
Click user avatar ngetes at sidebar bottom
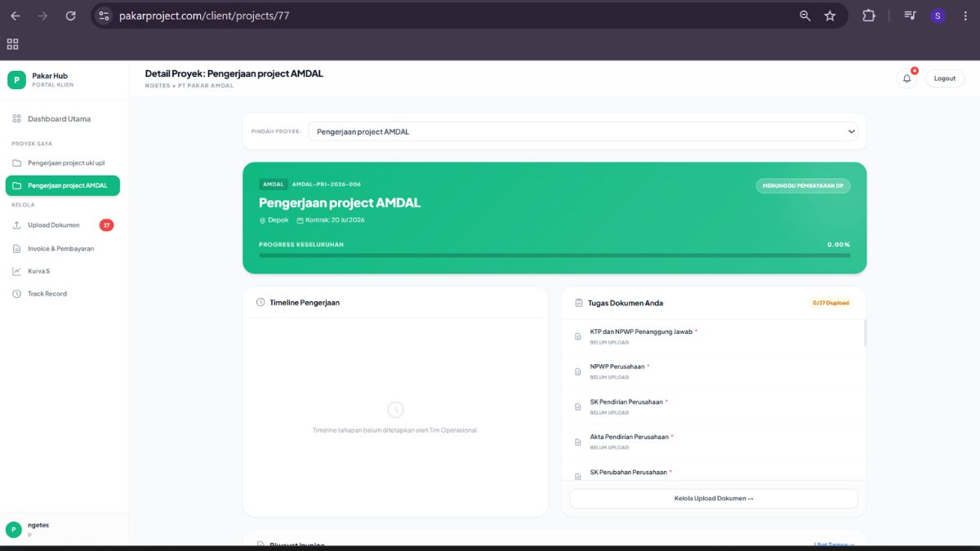pyautogui.click(x=14, y=530)
